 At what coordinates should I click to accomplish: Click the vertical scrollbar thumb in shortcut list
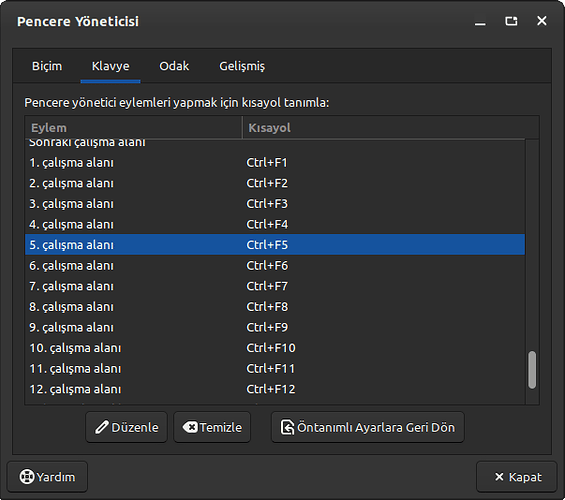532,370
